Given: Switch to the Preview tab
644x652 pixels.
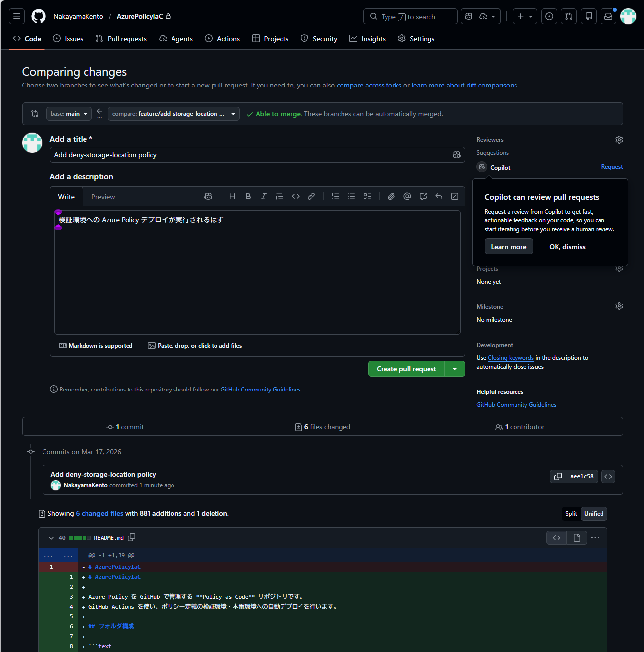Looking at the screenshot, I should tap(103, 197).
